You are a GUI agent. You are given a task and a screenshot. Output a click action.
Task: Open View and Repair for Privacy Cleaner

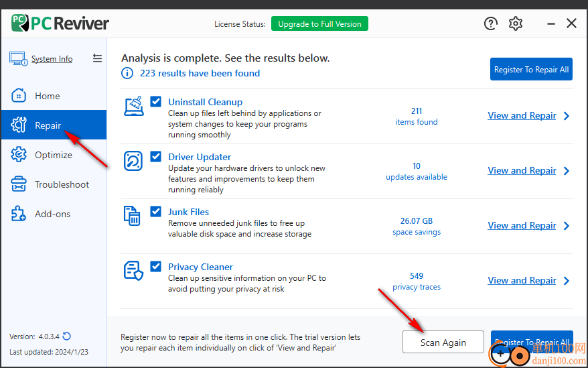pos(522,280)
